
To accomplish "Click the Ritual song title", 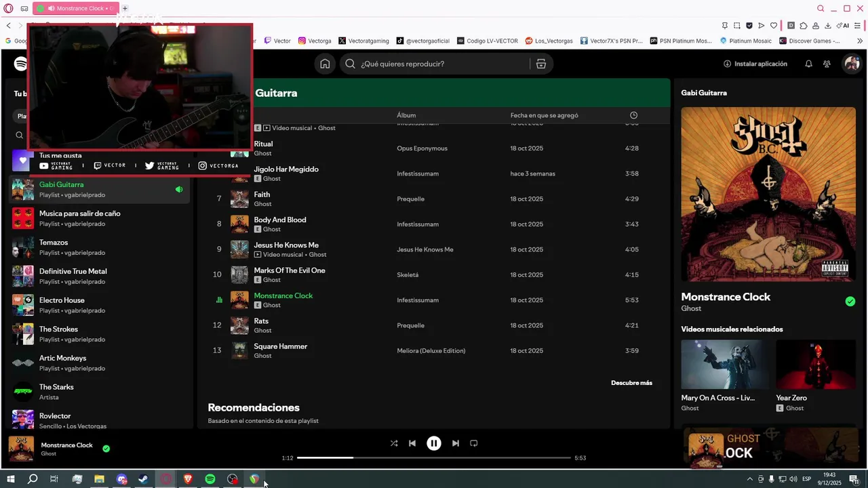I will coord(263,144).
